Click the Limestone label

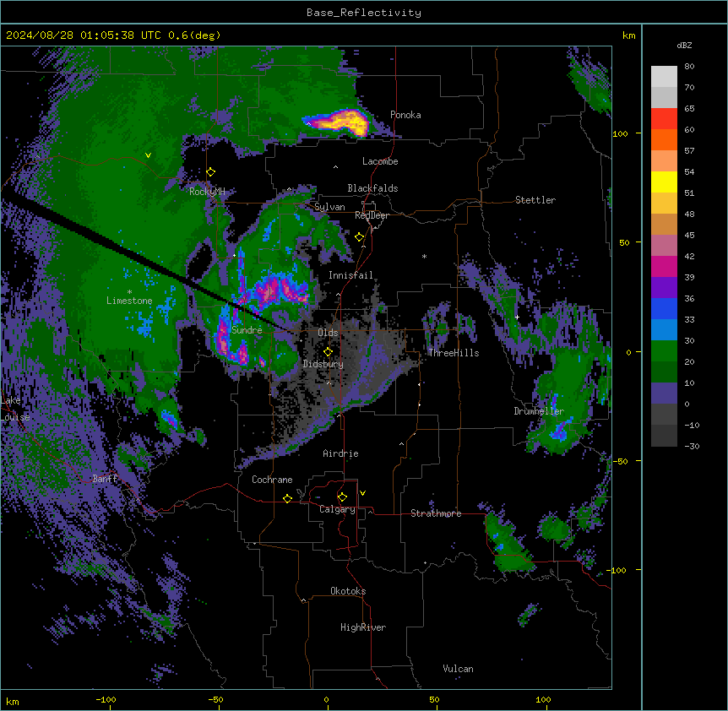click(x=129, y=301)
